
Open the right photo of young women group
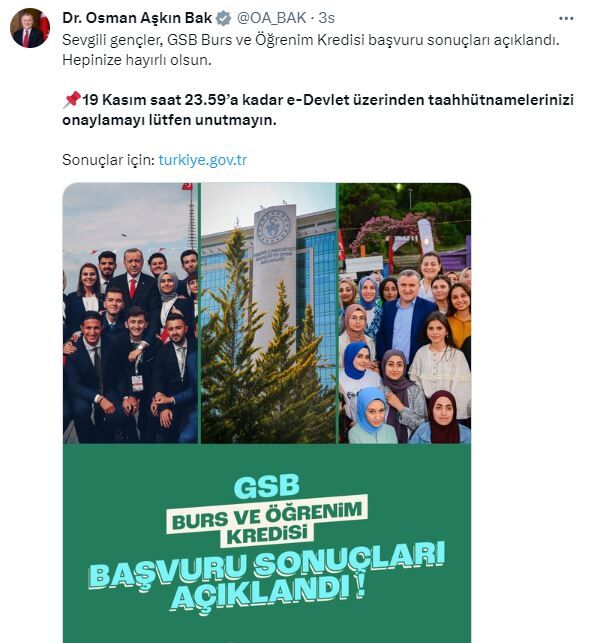click(x=405, y=313)
